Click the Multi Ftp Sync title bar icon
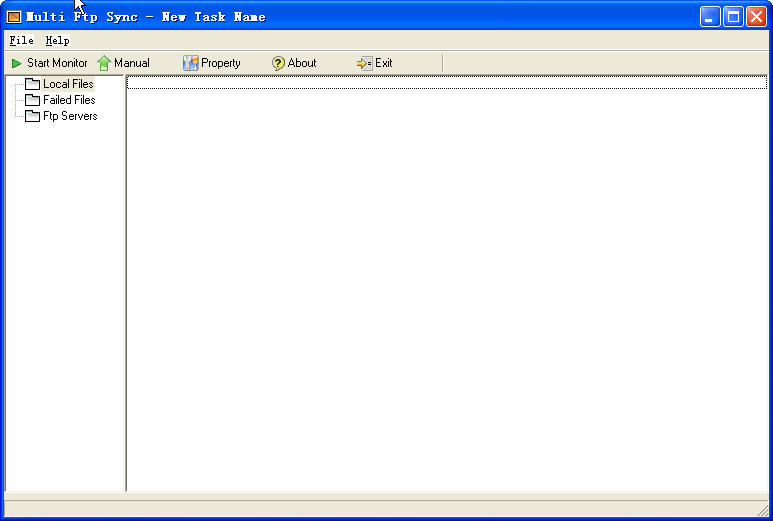 click(x=14, y=17)
